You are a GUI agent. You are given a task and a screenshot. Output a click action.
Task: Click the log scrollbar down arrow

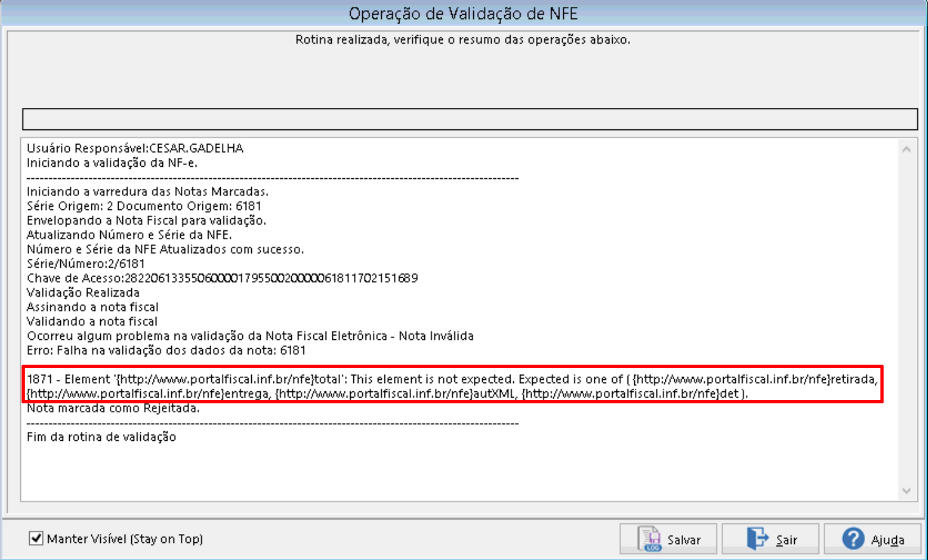[x=906, y=491]
